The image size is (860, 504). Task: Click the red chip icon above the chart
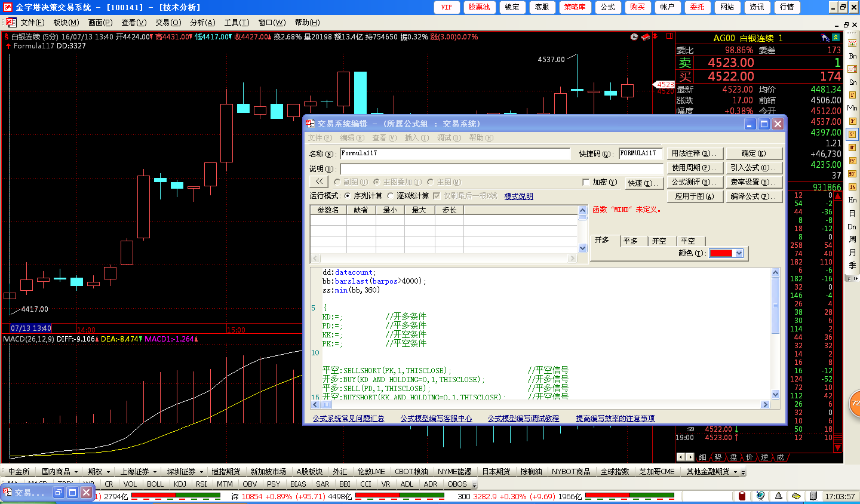tap(646, 37)
